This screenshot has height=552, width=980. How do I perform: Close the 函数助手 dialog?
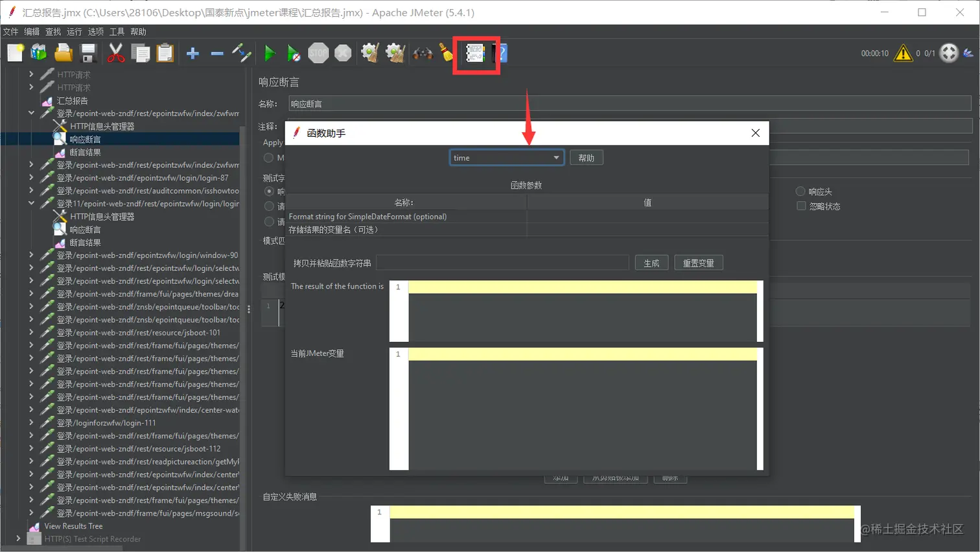coord(756,133)
